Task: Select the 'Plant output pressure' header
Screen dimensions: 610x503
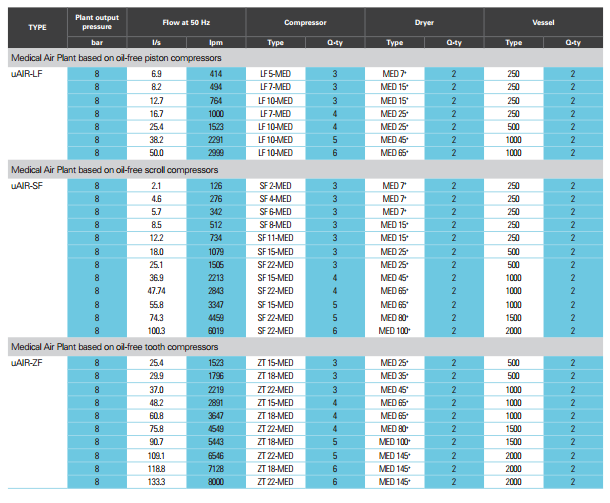Action: (97, 22)
